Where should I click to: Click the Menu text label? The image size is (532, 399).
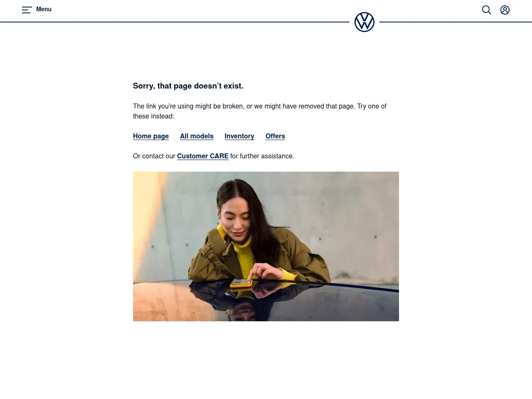pyautogui.click(x=44, y=9)
